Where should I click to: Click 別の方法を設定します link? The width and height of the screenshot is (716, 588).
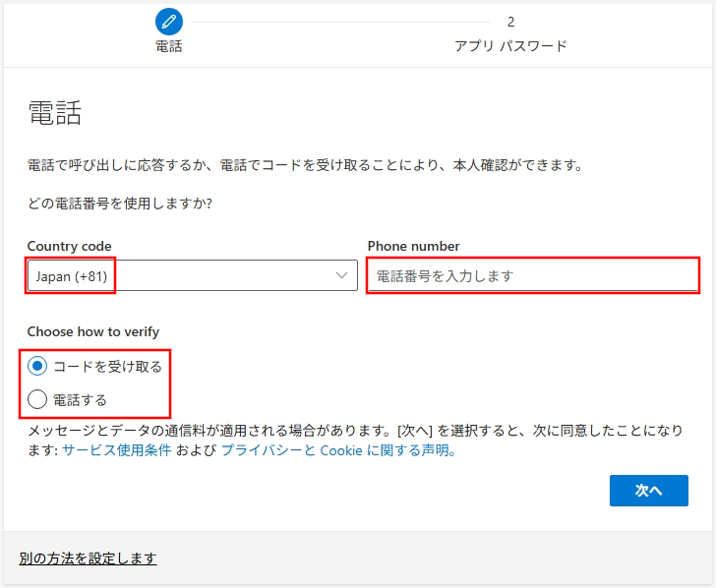pos(88,559)
